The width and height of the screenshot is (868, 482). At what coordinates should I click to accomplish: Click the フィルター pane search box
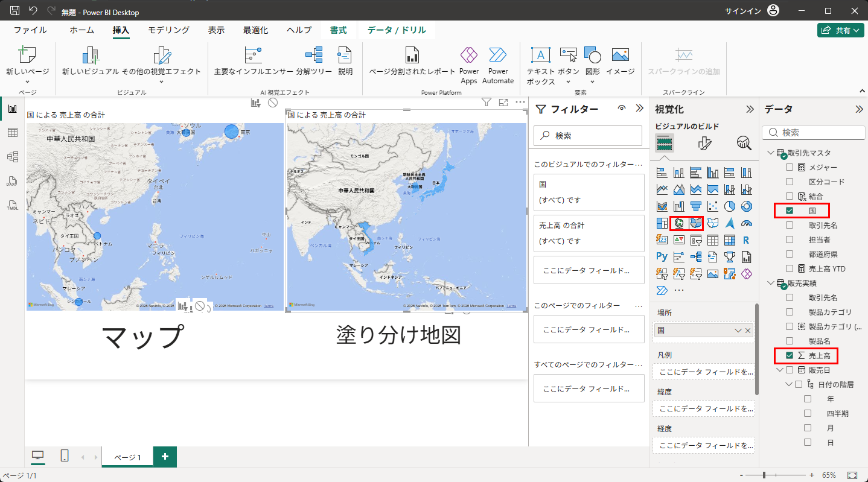pos(589,136)
